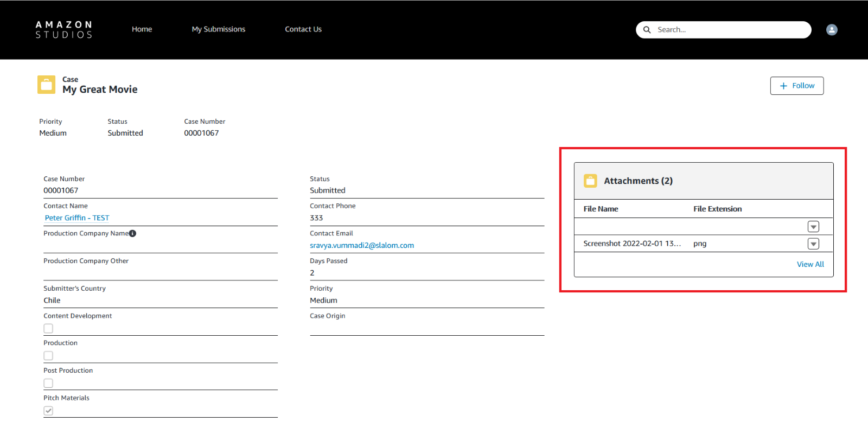Click the Case Origin field label
The width and height of the screenshot is (868, 422).
coord(327,316)
